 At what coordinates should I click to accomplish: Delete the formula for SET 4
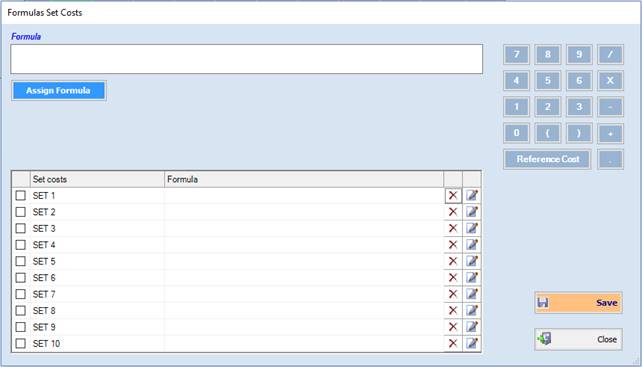click(x=453, y=245)
